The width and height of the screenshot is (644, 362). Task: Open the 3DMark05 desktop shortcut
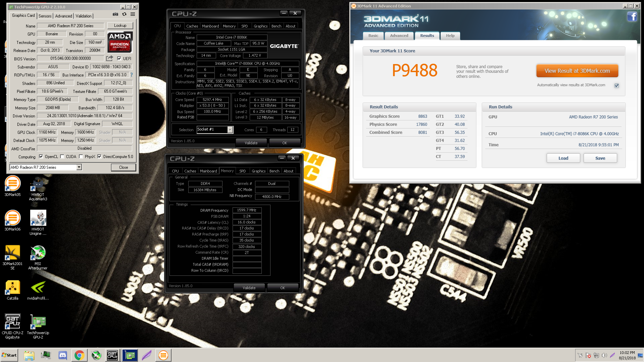(x=12, y=186)
